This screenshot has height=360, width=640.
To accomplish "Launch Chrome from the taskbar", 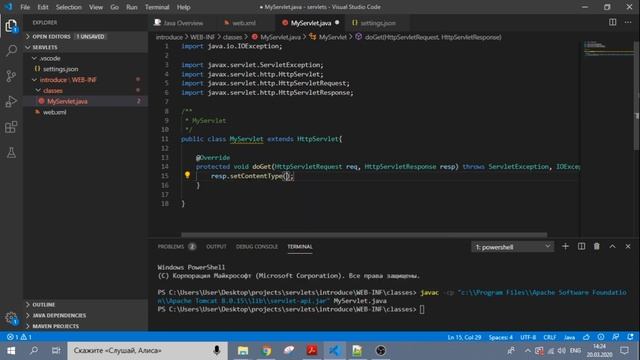I will pyautogui.click(x=266, y=350).
